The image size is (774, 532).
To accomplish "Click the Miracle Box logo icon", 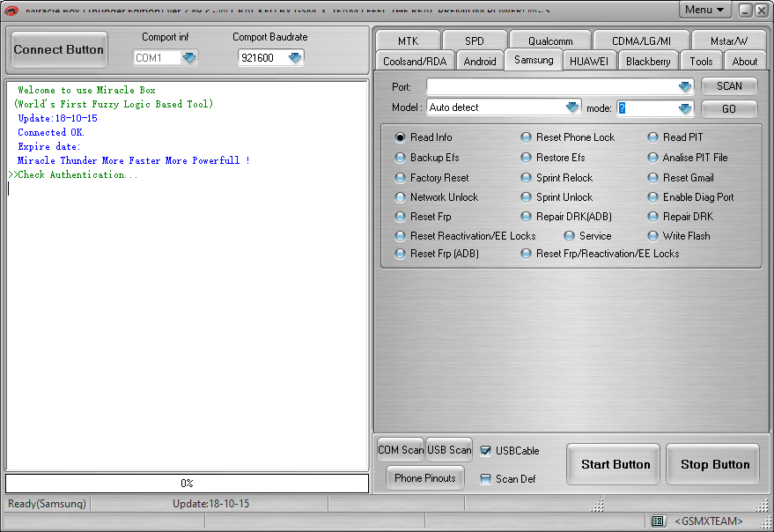I will coord(12,10).
